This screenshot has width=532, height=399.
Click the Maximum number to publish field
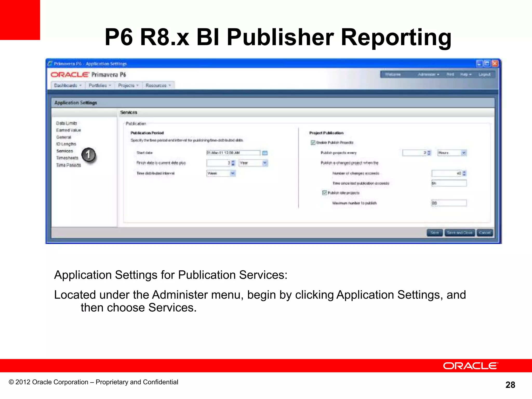click(x=449, y=203)
